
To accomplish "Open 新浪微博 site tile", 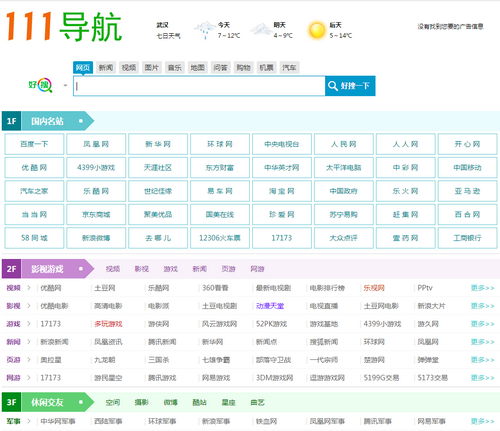I will (96, 238).
